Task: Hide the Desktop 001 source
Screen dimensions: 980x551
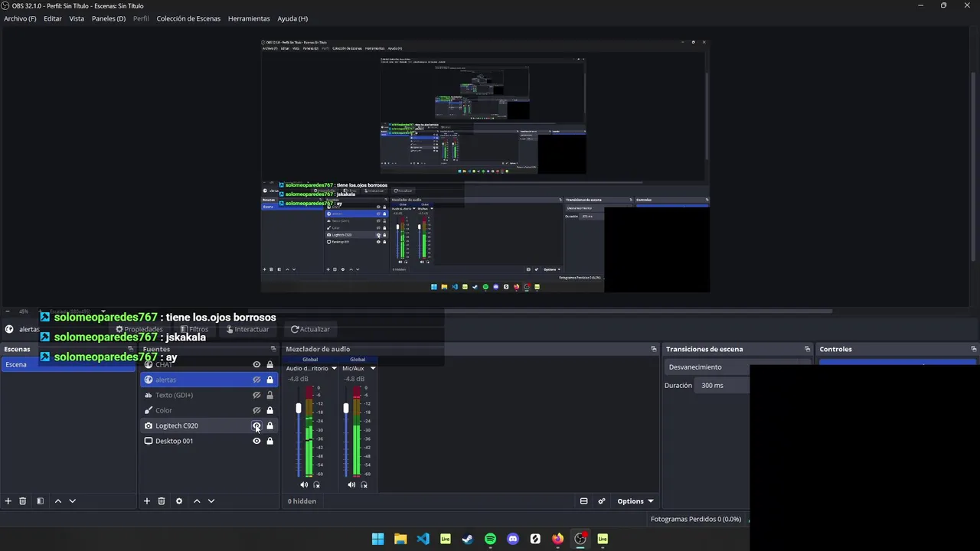Action: 256,441
